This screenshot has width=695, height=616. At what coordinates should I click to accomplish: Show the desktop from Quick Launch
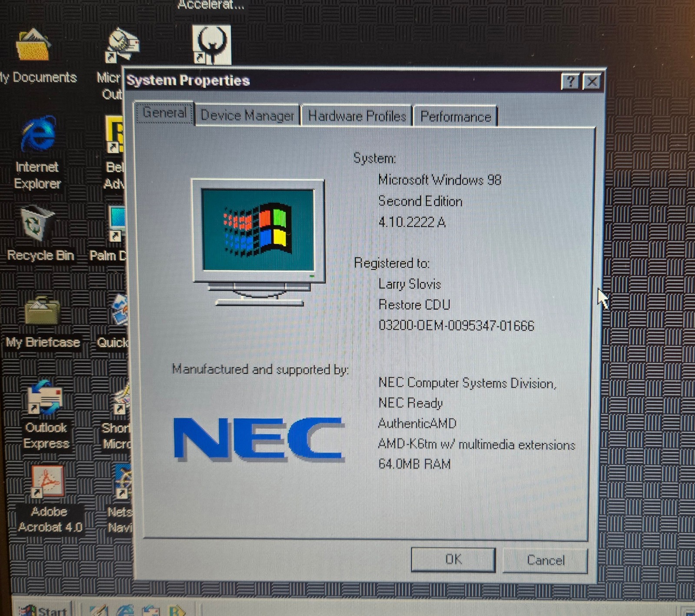(x=99, y=610)
